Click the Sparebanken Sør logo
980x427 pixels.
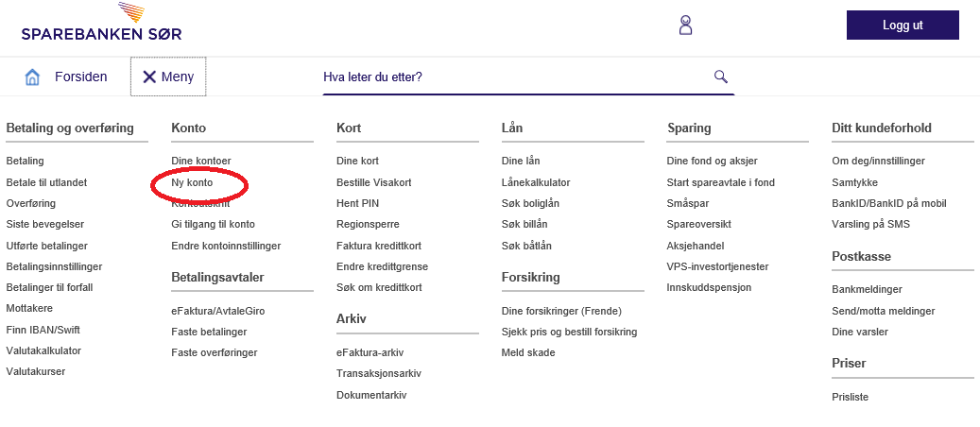click(x=101, y=24)
